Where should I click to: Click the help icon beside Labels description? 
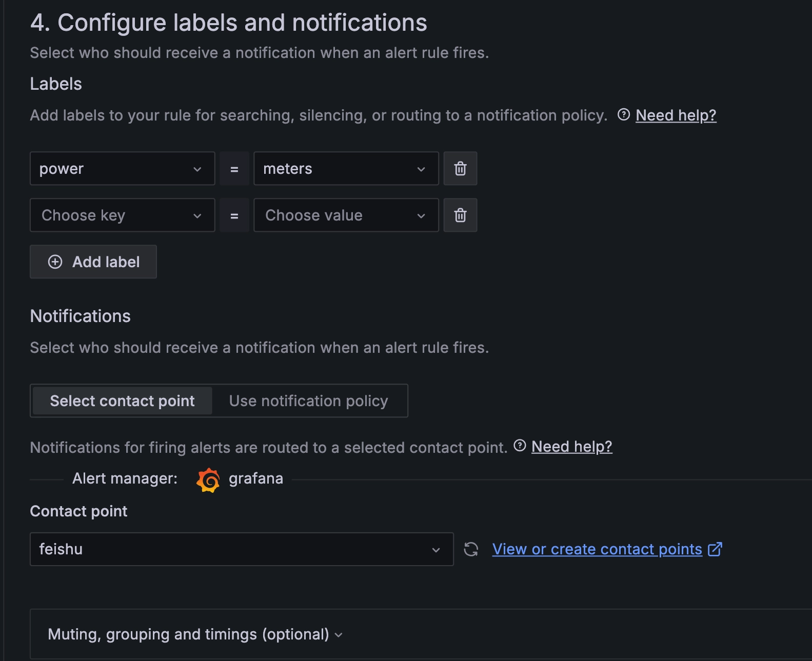point(624,115)
